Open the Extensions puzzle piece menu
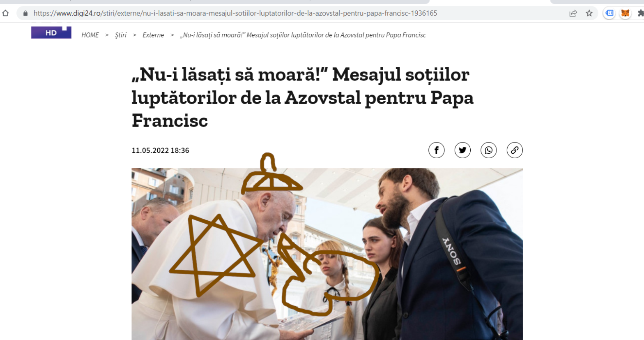Image resolution: width=644 pixels, height=340 pixels. [x=640, y=13]
